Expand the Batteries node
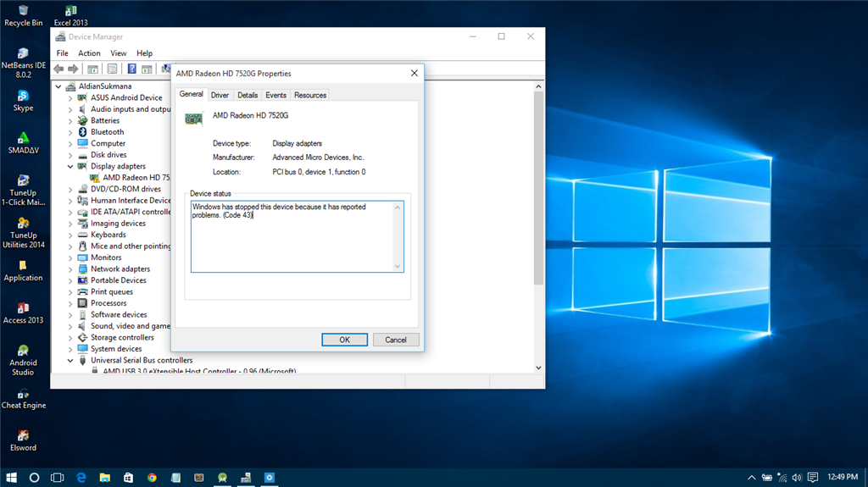 coord(70,120)
